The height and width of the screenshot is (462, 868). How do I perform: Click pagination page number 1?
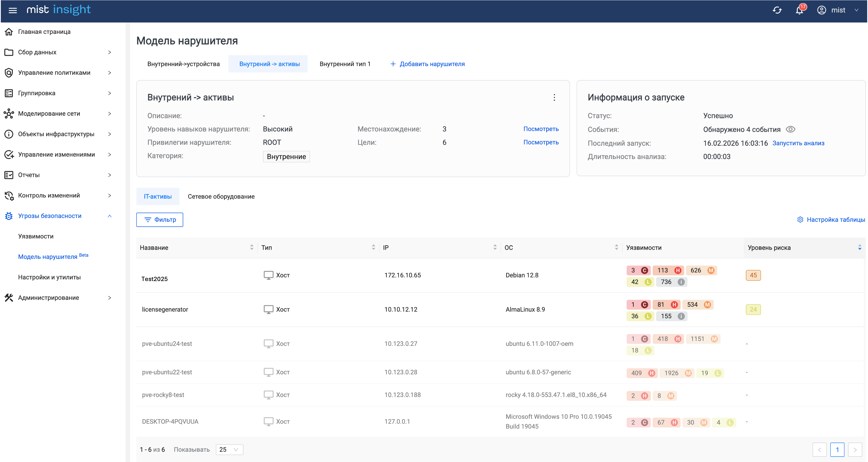(x=837, y=450)
